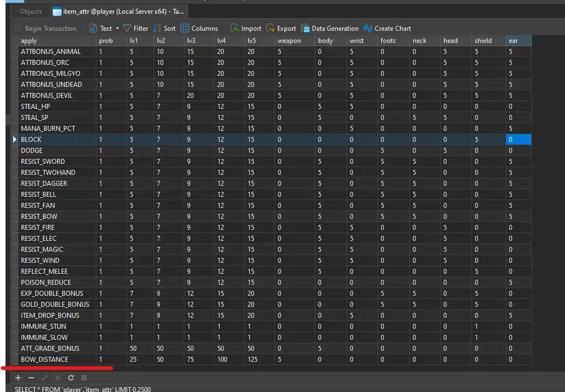This screenshot has width=565, height=392.
Task: Click the 'weapon' column header
Action: click(x=295, y=41)
